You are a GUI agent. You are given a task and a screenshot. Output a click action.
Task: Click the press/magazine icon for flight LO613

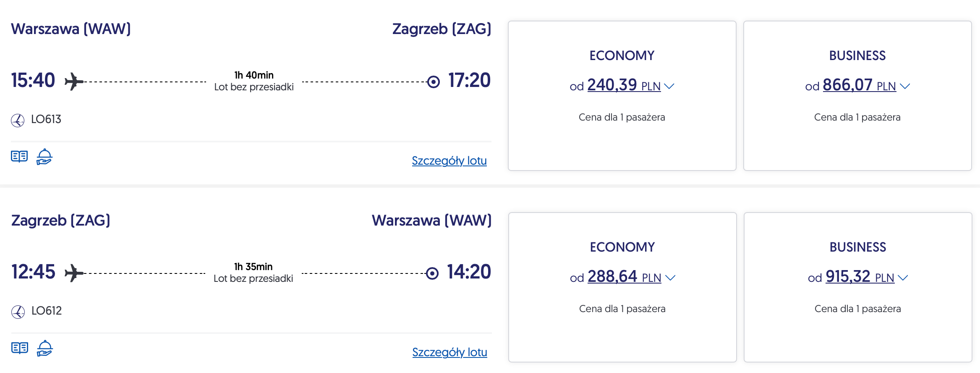pyautogui.click(x=19, y=157)
